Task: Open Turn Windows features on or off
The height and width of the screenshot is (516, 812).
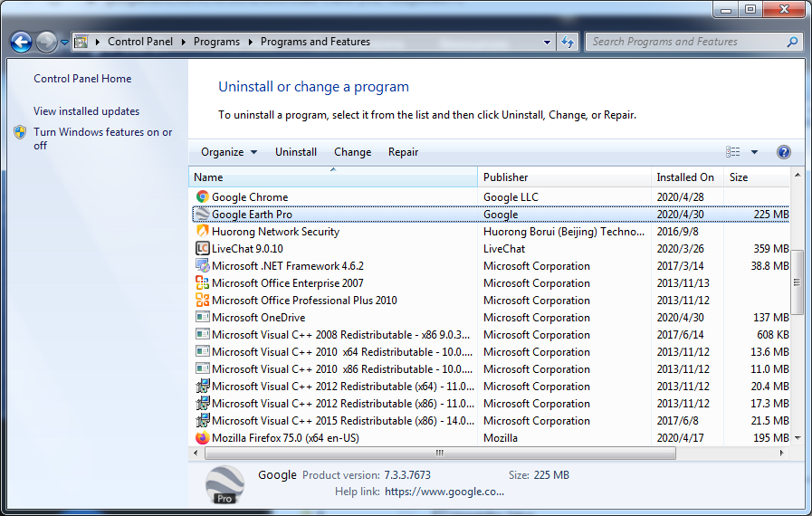Action: pos(102,139)
